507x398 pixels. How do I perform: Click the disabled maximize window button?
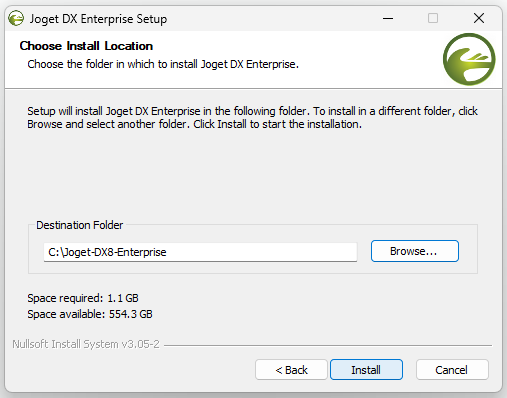(x=433, y=18)
